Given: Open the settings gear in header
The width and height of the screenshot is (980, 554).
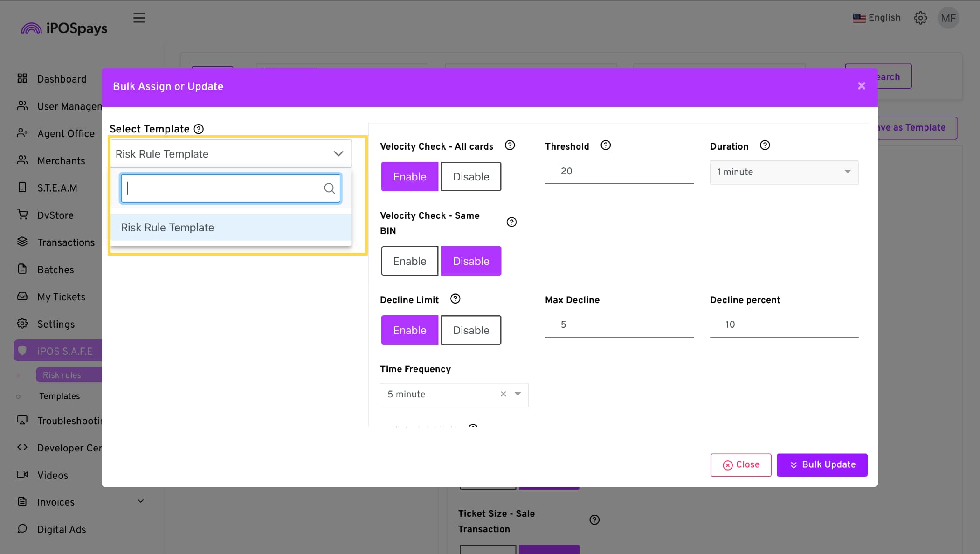Looking at the screenshot, I should (x=920, y=18).
